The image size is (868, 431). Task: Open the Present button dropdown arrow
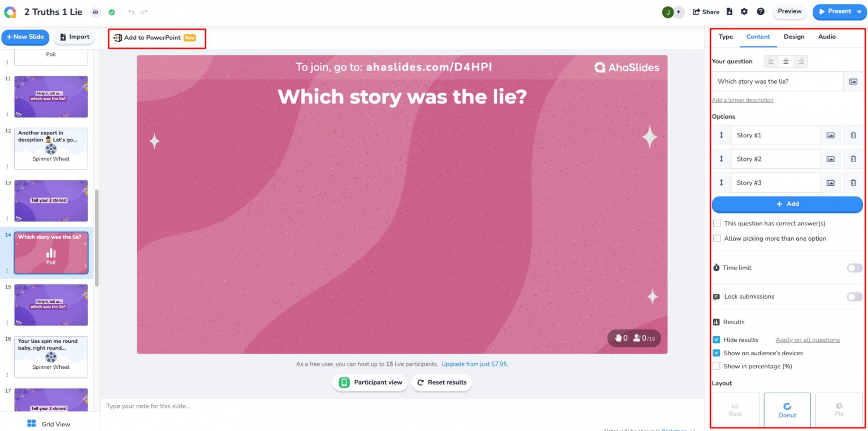(x=859, y=12)
